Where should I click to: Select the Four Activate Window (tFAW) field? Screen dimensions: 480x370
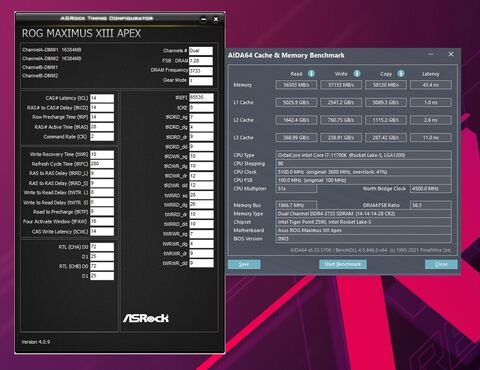[102, 221]
